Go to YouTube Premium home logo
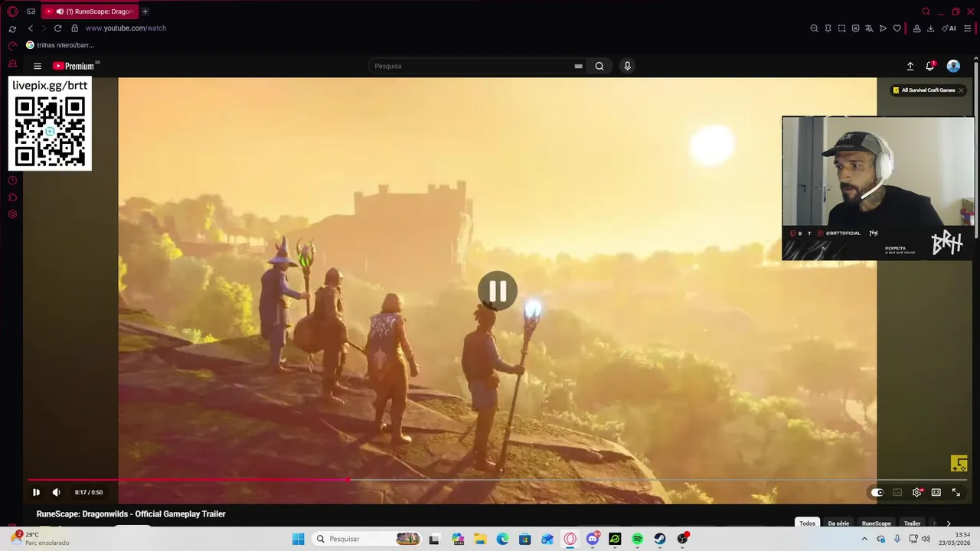Screen dimensions: 980x551 [x=73, y=66]
